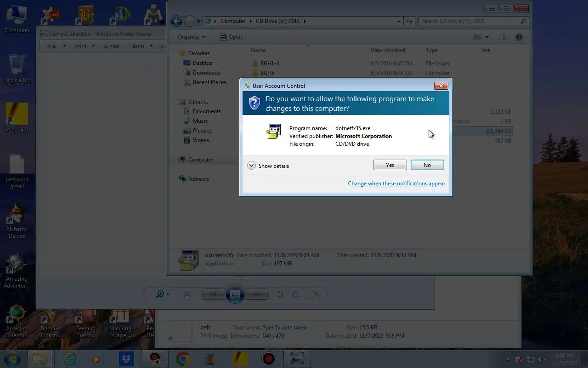Click E-mail in Photo Viewer toolbar
Screen dimensions: 588x368
point(112,46)
